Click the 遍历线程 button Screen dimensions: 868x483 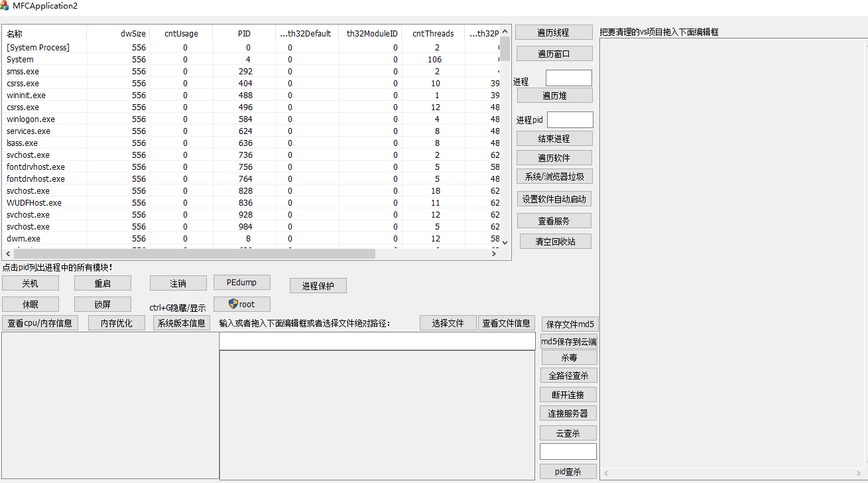554,33
